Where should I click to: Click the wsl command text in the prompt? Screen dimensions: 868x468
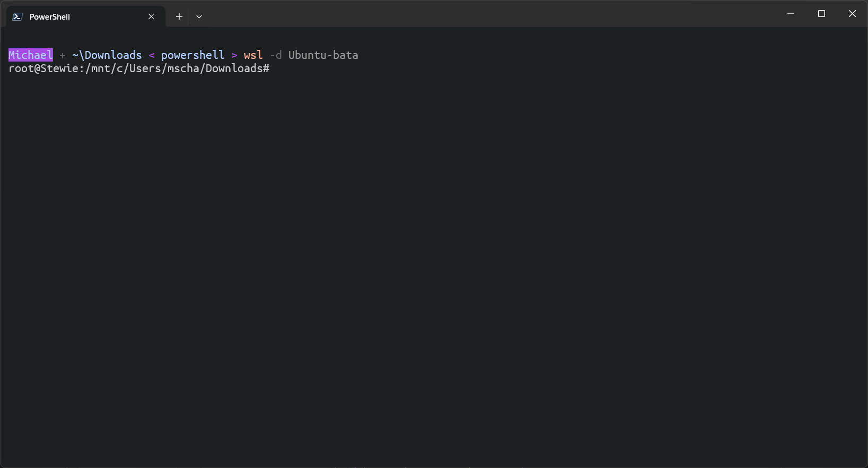[253, 55]
